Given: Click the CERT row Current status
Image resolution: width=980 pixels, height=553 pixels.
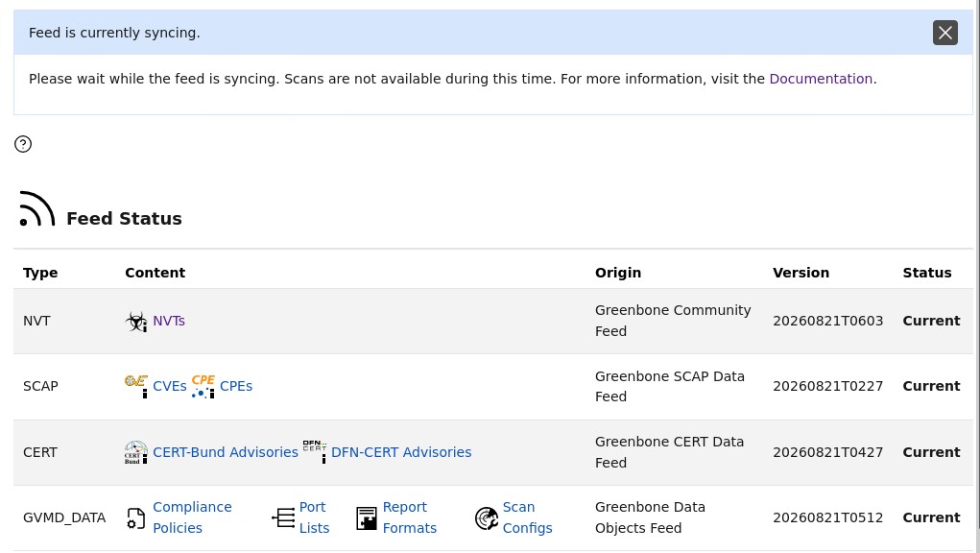Looking at the screenshot, I should click(x=931, y=452).
